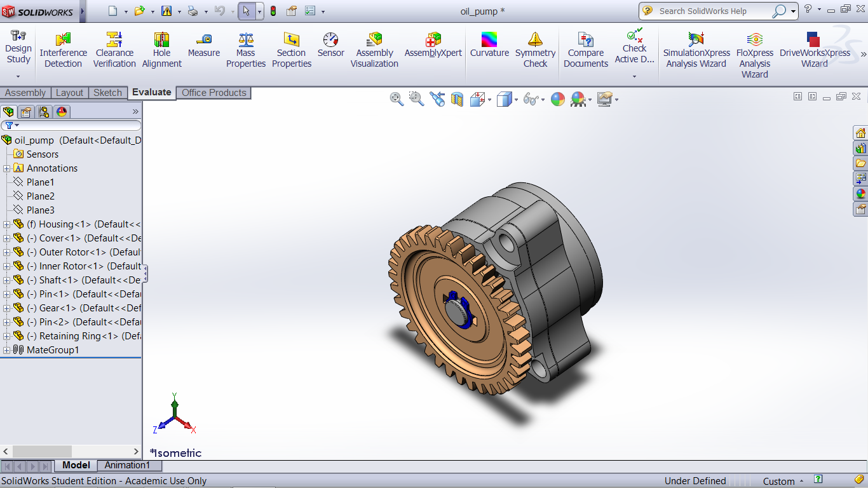
Task: Open Assembly Visualization
Action: 374,50
